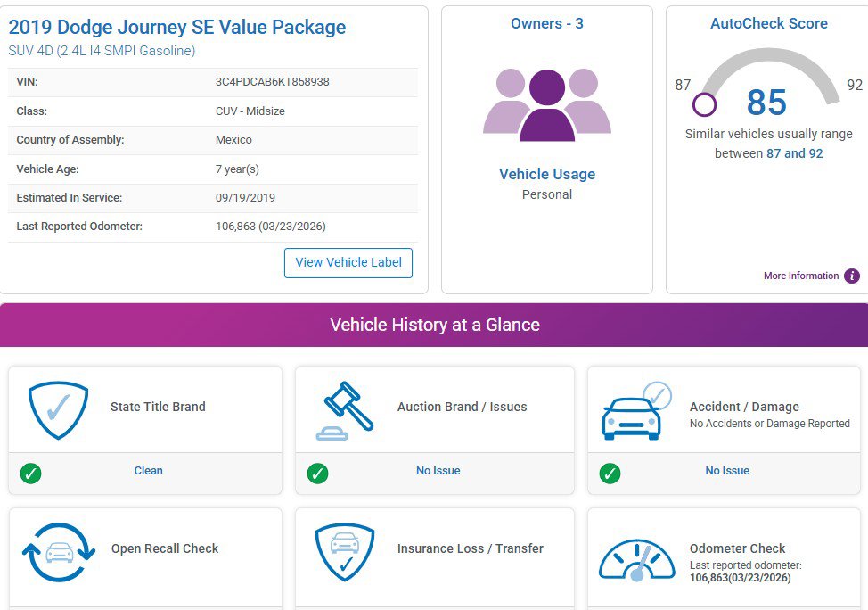The width and height of the screenshot is (868, 610).
Task: Open the Clean title status link
Action: pos(148,470)
